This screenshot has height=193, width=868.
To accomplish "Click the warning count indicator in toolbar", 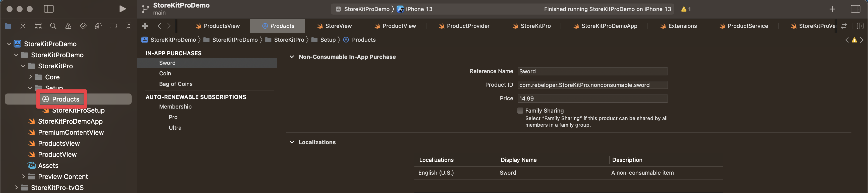I will point(686,9).
